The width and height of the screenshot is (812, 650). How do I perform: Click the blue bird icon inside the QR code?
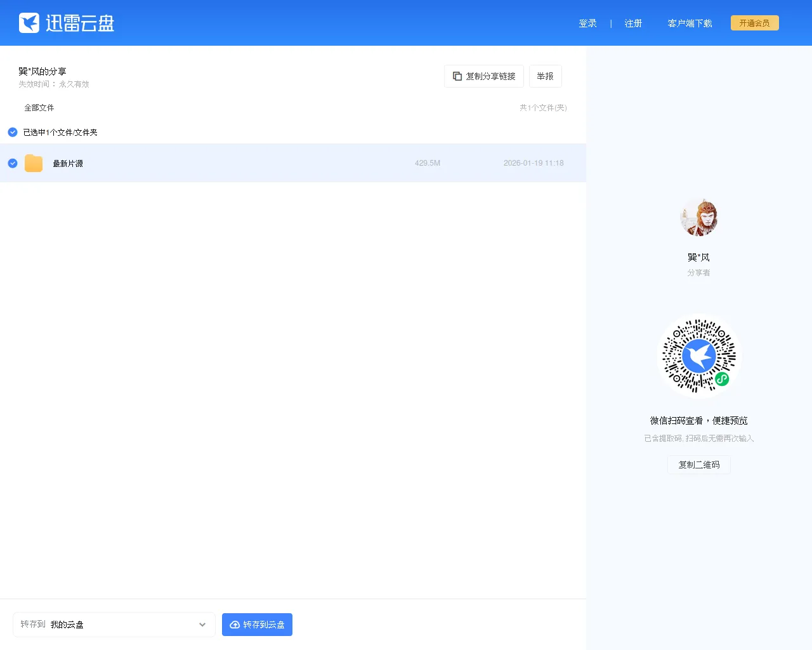[x=698, y=355]
